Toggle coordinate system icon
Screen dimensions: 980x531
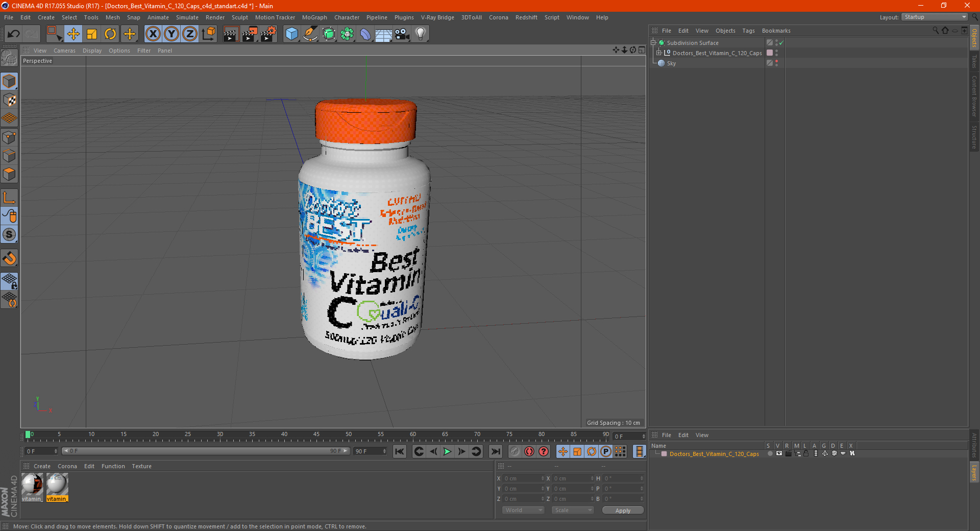(208, 34)
